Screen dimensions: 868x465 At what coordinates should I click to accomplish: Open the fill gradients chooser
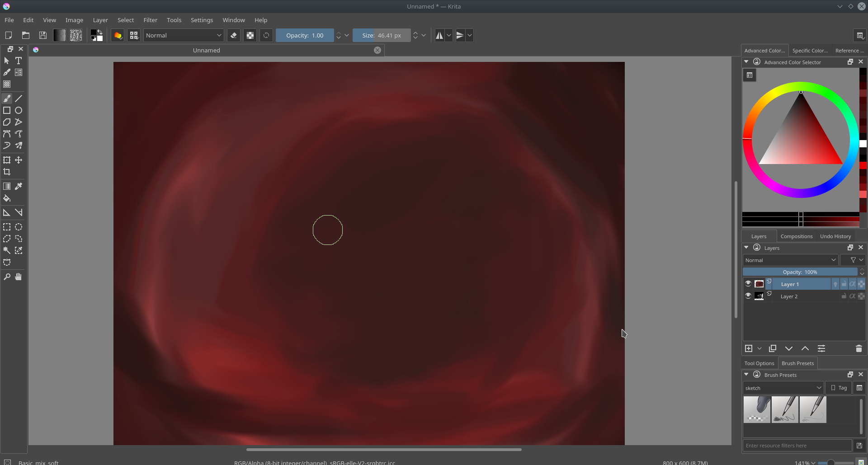[x=60, y=35]
